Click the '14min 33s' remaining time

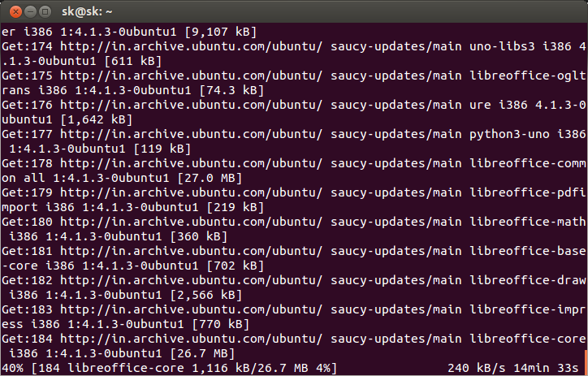point(546,368)
